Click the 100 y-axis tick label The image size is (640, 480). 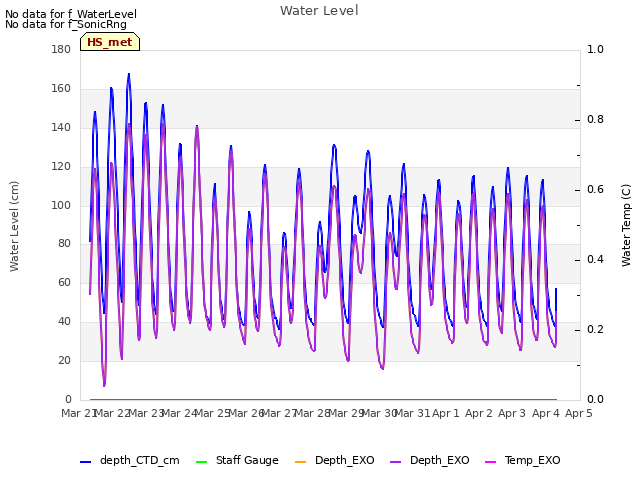(x=61, y=205)
